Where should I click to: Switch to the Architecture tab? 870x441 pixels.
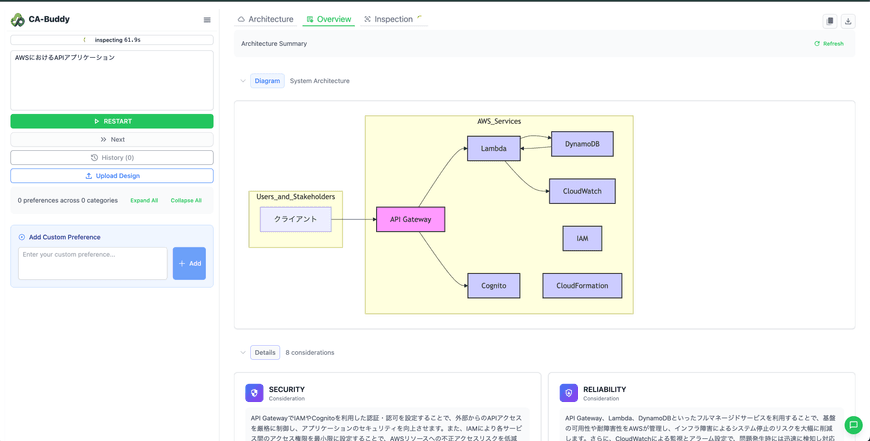click(265, 19)
